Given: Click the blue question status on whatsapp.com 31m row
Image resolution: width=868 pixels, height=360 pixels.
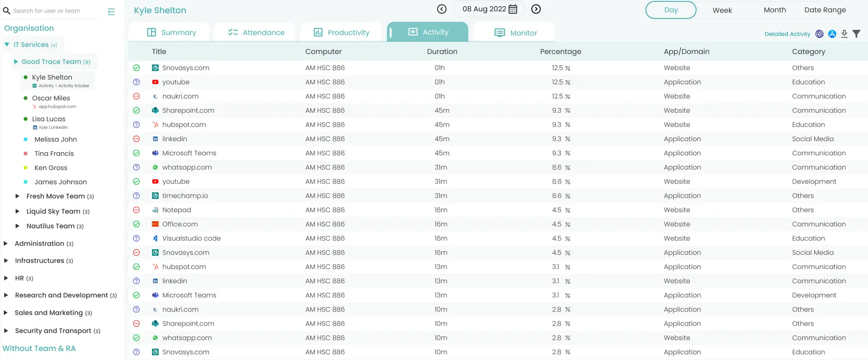Looking at the screenshot, I should click(x=136, y=167).
